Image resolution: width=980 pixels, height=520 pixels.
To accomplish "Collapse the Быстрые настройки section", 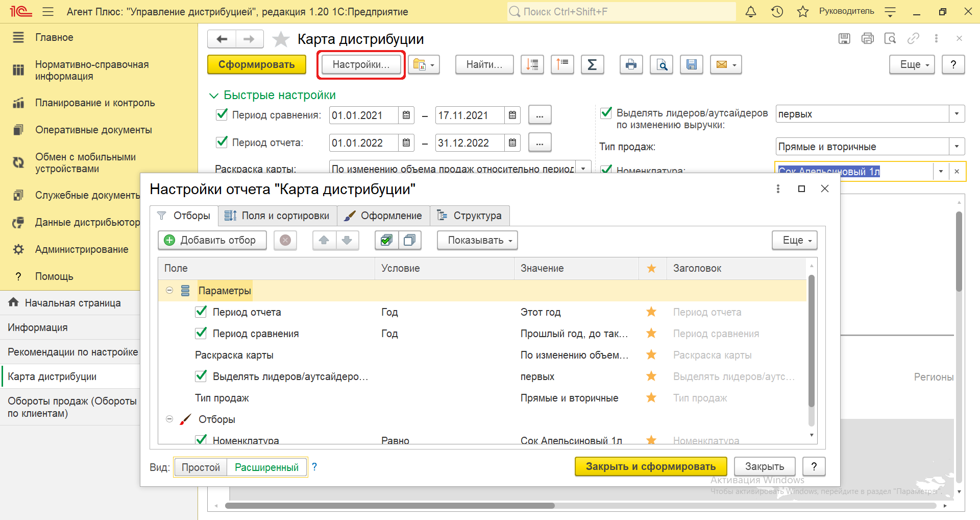I will (214, 96).
